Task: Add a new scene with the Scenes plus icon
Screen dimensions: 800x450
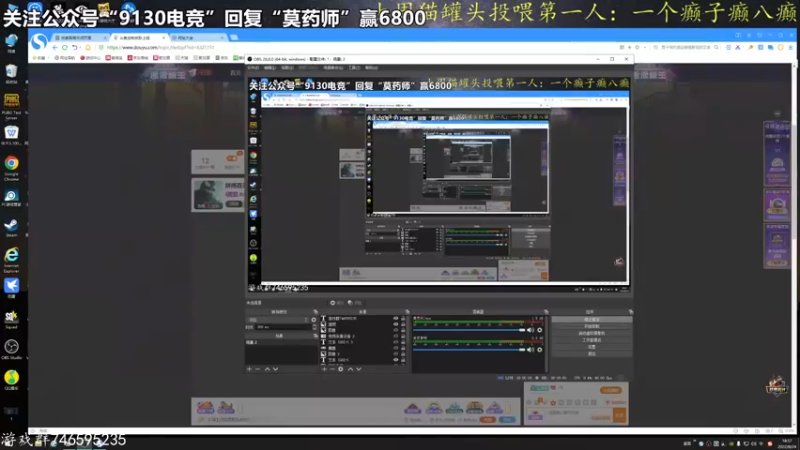Action: (x=249, y=369)
